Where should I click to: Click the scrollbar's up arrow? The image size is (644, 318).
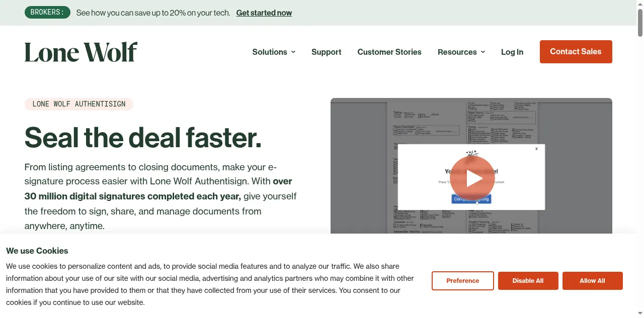coord(640,4)
